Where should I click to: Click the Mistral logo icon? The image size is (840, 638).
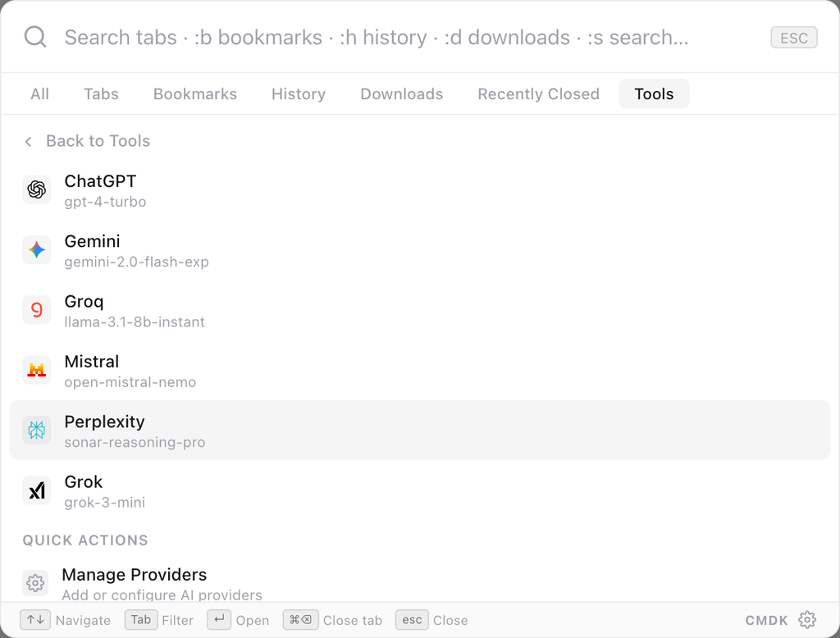pos(36,370)
